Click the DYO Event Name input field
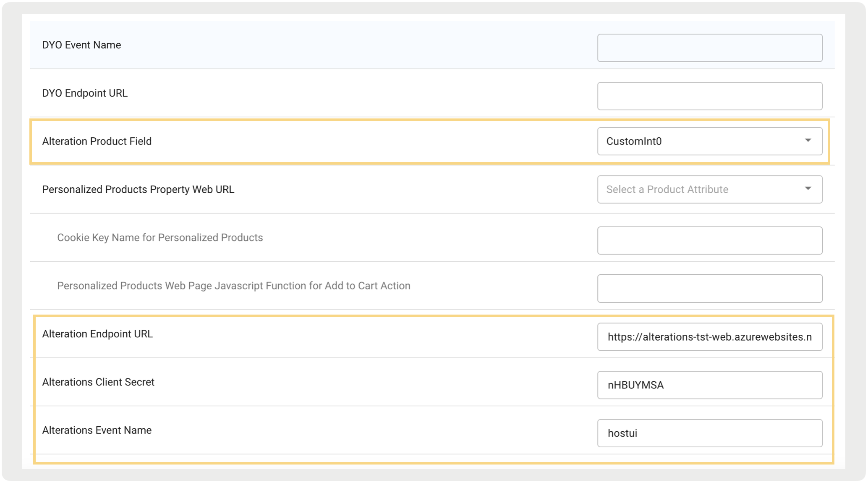The height and width of the screenshot is (483, 868). (x=710, y=48)
